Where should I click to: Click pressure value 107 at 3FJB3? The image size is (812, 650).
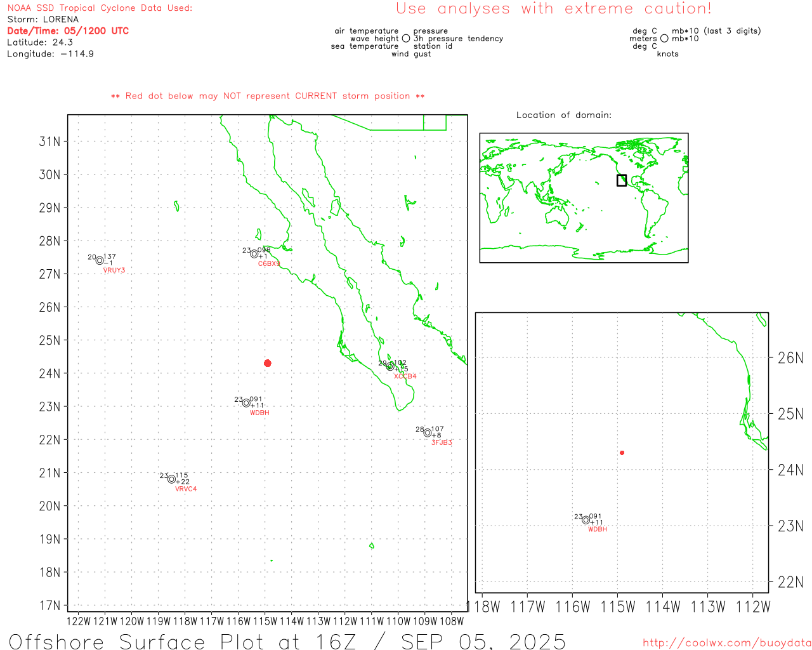(x=438, y=430)
